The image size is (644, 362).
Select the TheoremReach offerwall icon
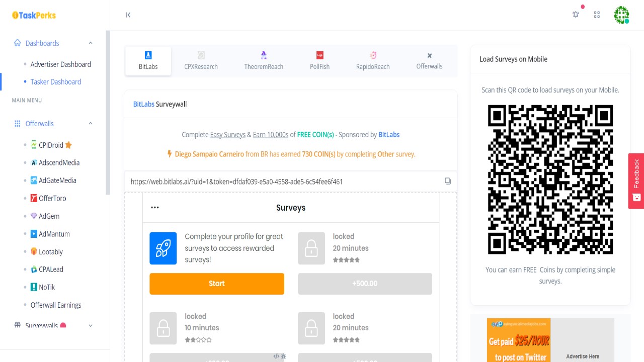(x=264, y=55)
